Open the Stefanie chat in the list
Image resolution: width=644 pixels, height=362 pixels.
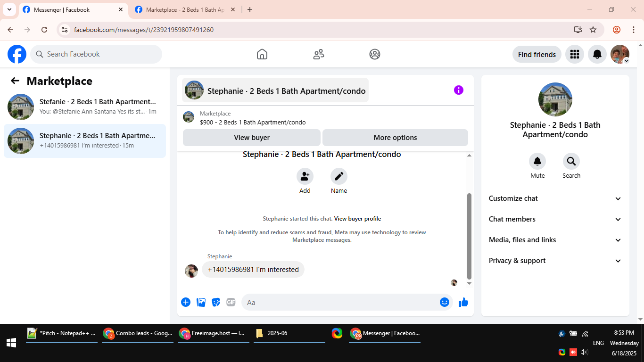click(x=85, y=107)
